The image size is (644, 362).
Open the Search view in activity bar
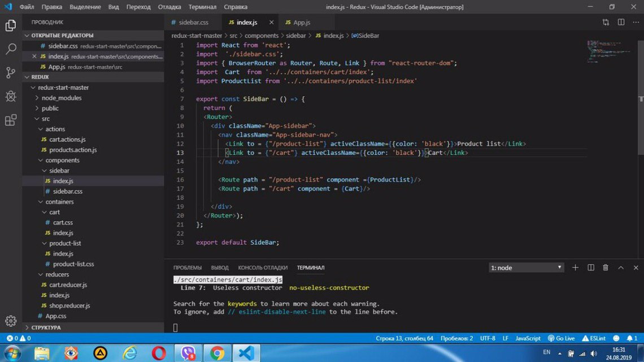[11, 49]
